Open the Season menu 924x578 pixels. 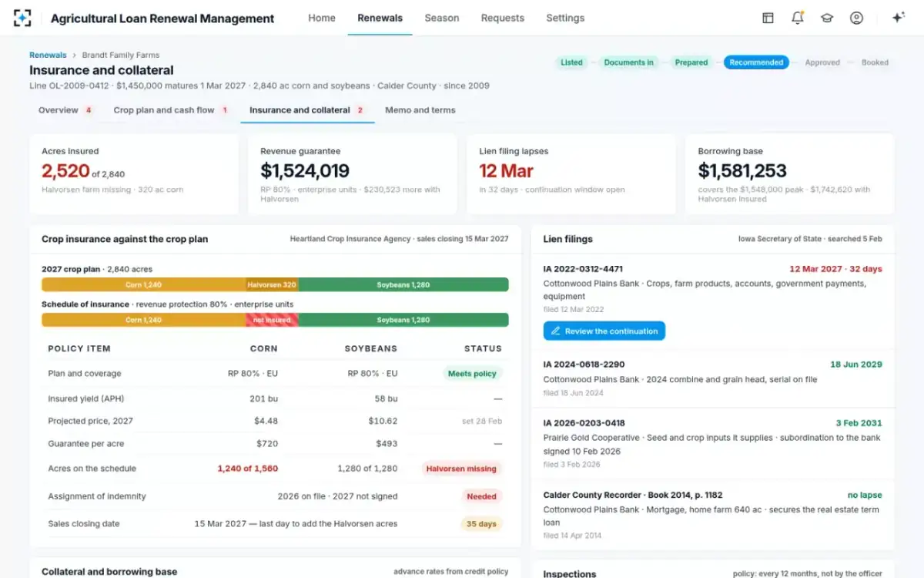pyautogui.click(x=442, y=18)
